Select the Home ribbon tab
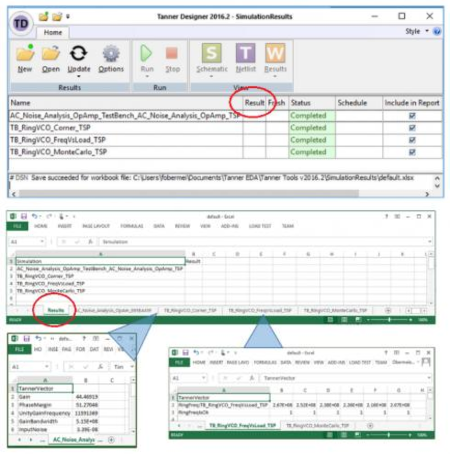 coord(53,32)
